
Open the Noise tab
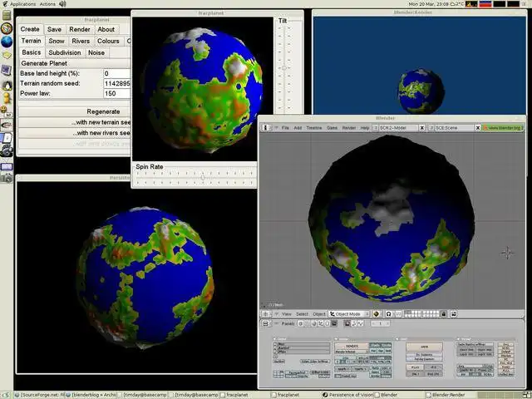pos(96,52)
